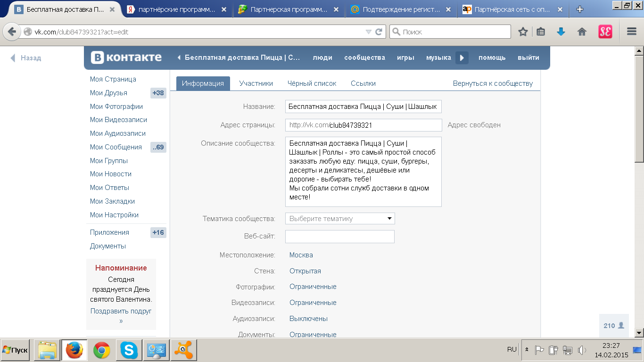
Task: Expand the Тематика сообщества dropdown
Action: click(340, 219)
